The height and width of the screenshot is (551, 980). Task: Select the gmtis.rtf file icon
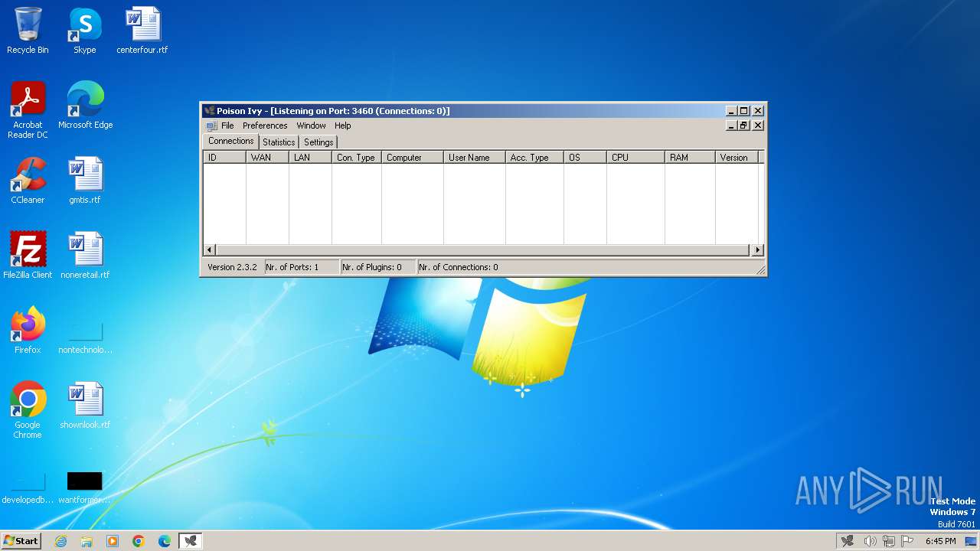[85, 181]
